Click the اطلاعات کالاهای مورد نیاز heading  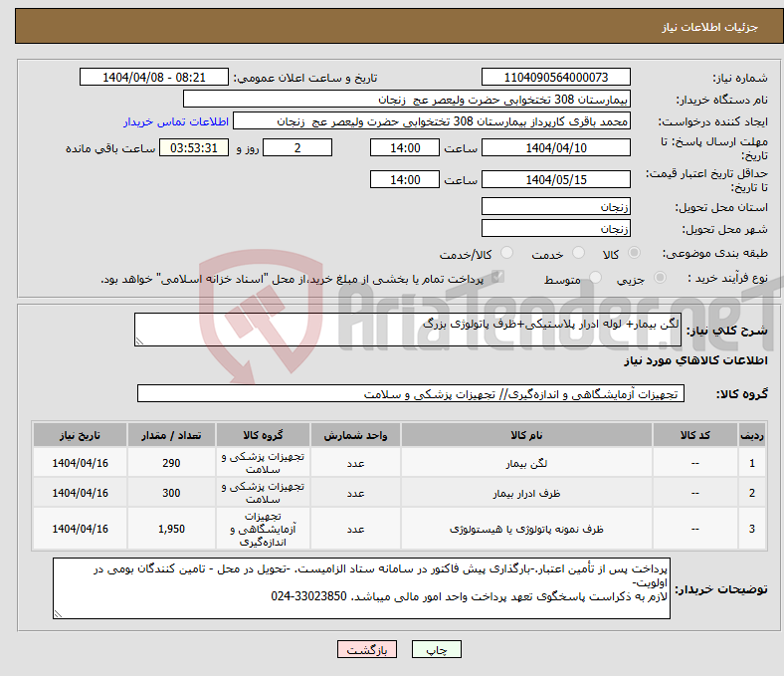click(x=695, y=360)
